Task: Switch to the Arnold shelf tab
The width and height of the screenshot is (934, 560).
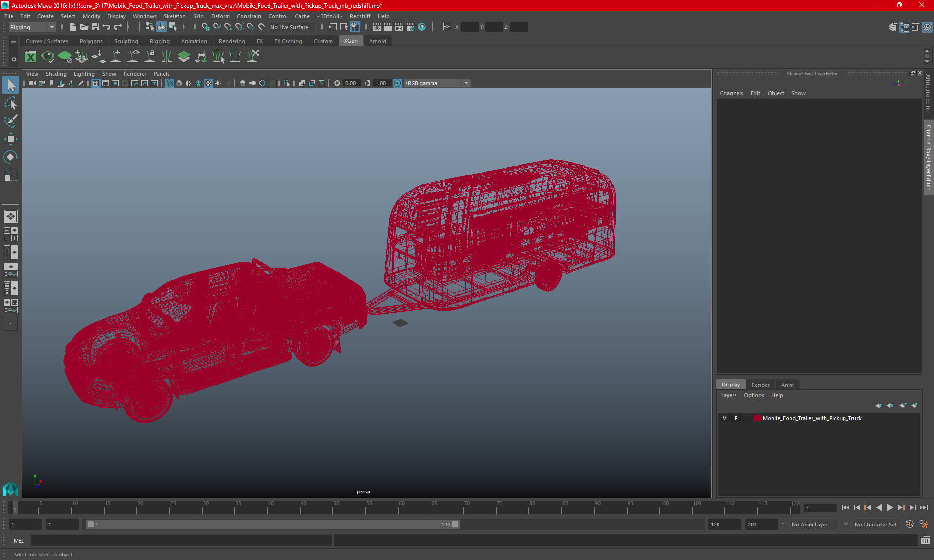Action: [377, 41]
